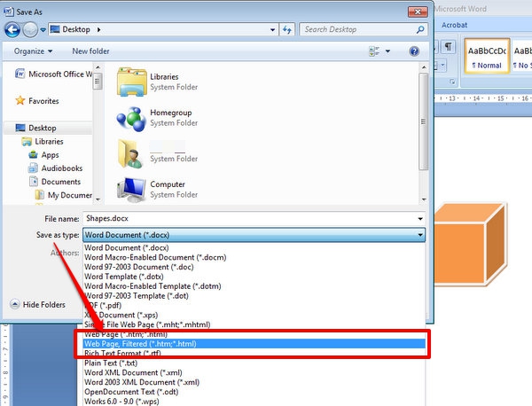The image size is (532, 406).
Task: Open the Homegroup system folder icon
Action: (131, 118)
